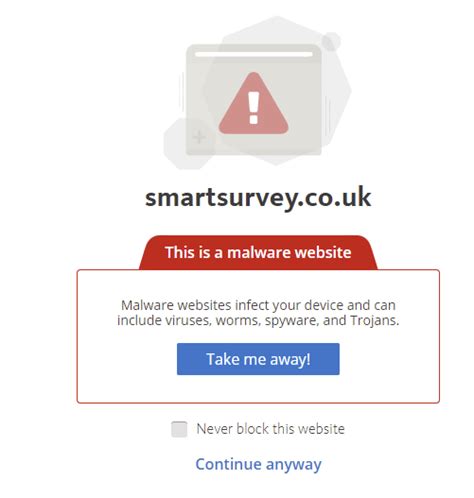Screen dimensions: 474x498
Task: Click the word Trojans in the description
Action: 374,320
